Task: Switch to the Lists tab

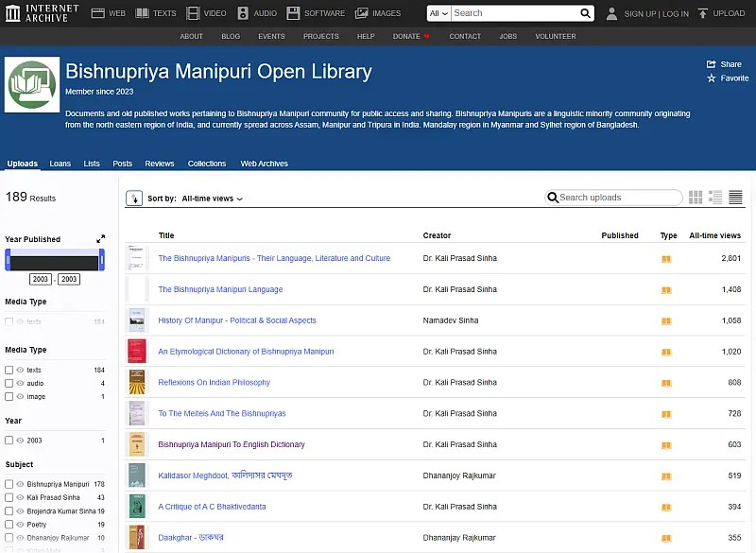Action: 92,164
